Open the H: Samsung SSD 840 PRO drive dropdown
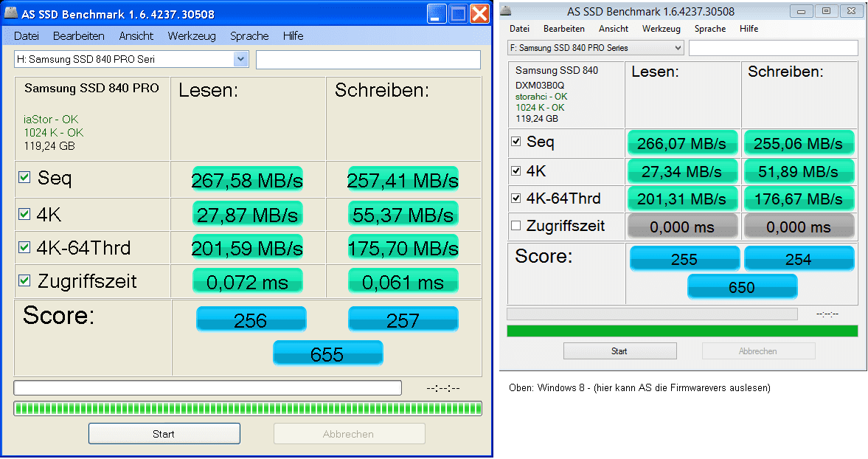The height and width of the screenshot is (459, 868). 131,59
